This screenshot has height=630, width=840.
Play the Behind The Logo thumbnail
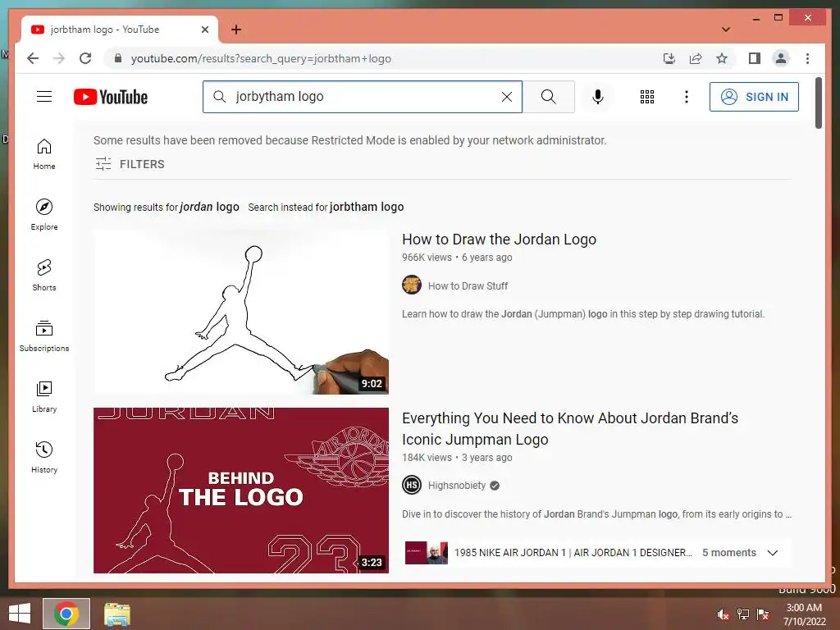[241, 491]
